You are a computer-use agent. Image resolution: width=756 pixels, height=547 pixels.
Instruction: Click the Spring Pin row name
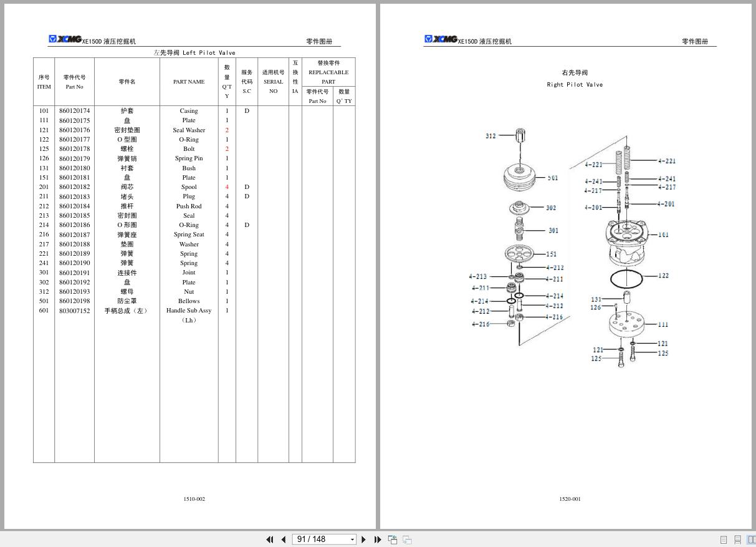pos(189,158)
